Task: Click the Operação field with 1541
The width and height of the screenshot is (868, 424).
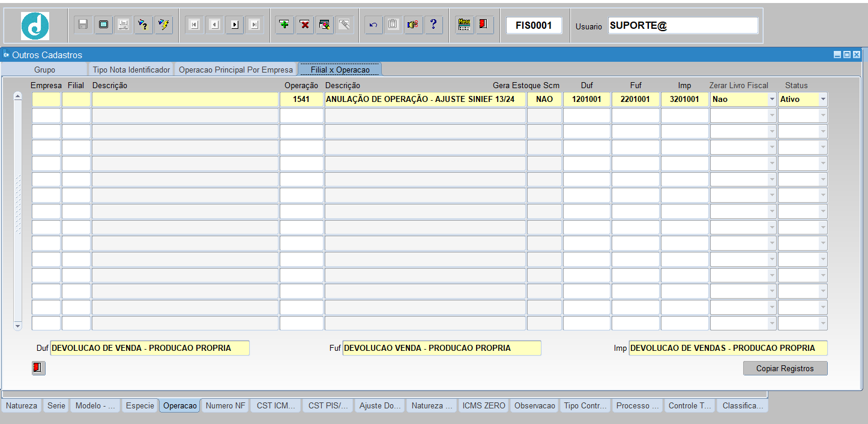Action: (301, 100)
